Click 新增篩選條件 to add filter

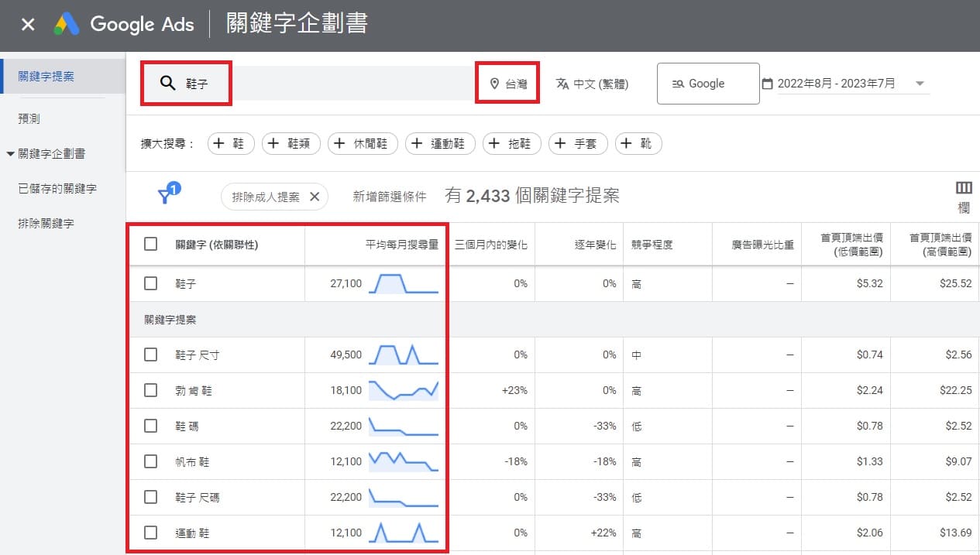tap(390, 197)
